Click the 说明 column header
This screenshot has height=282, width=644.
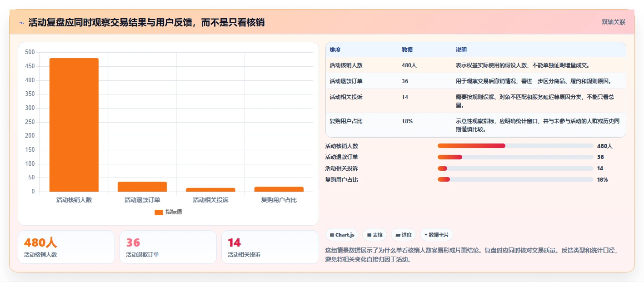click(461, 50)
